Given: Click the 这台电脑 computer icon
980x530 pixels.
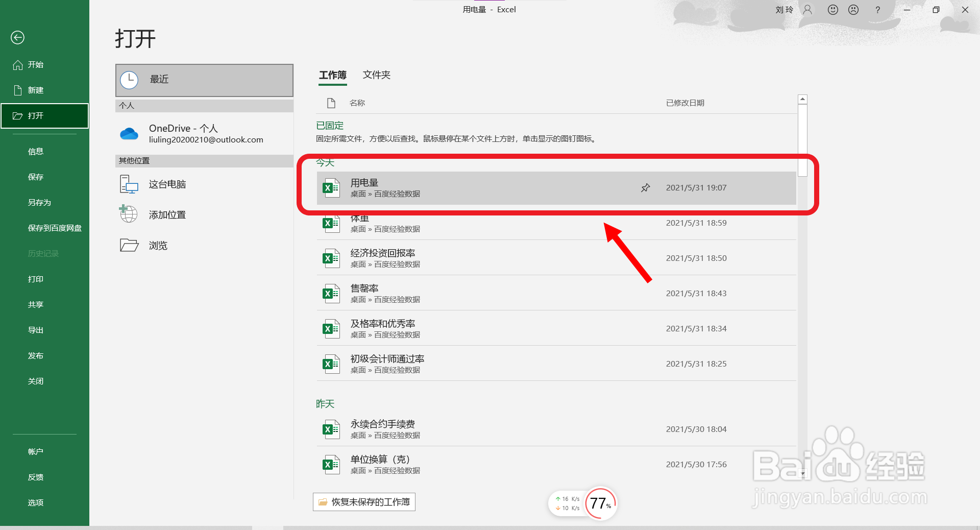Looking at the screenshot, I should [129, 184].
